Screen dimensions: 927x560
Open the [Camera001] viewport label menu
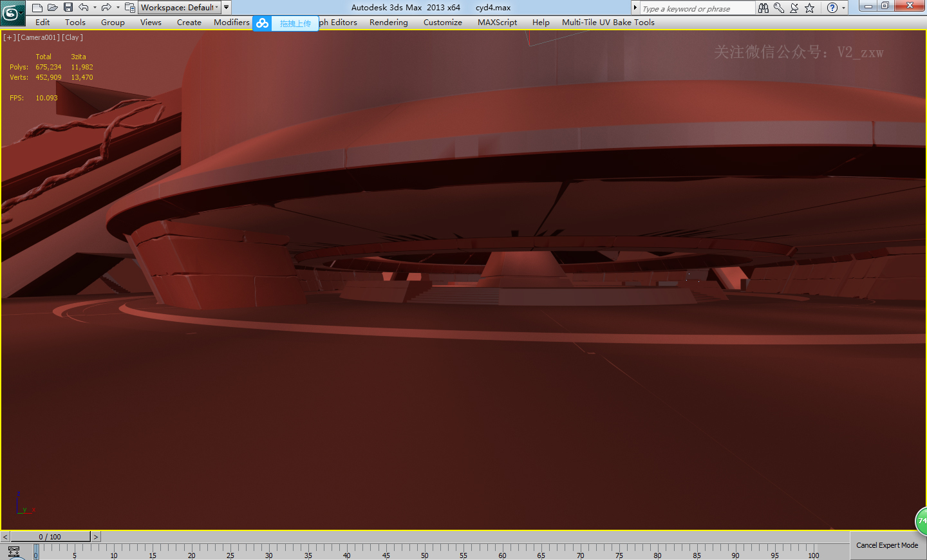click(39, 37)
